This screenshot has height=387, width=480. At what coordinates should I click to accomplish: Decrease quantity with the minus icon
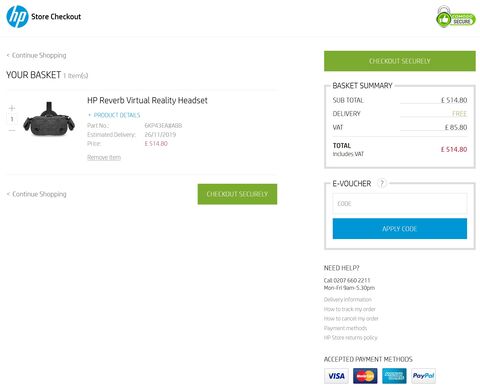pos(12,130)
